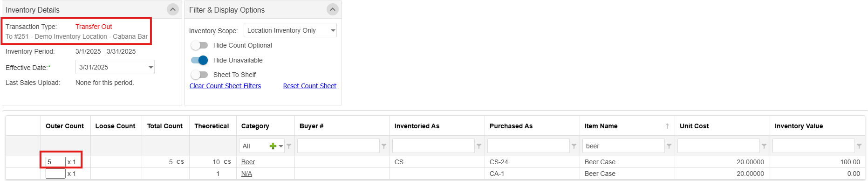Collapse the Inventory Details panel

pos(173,9)
